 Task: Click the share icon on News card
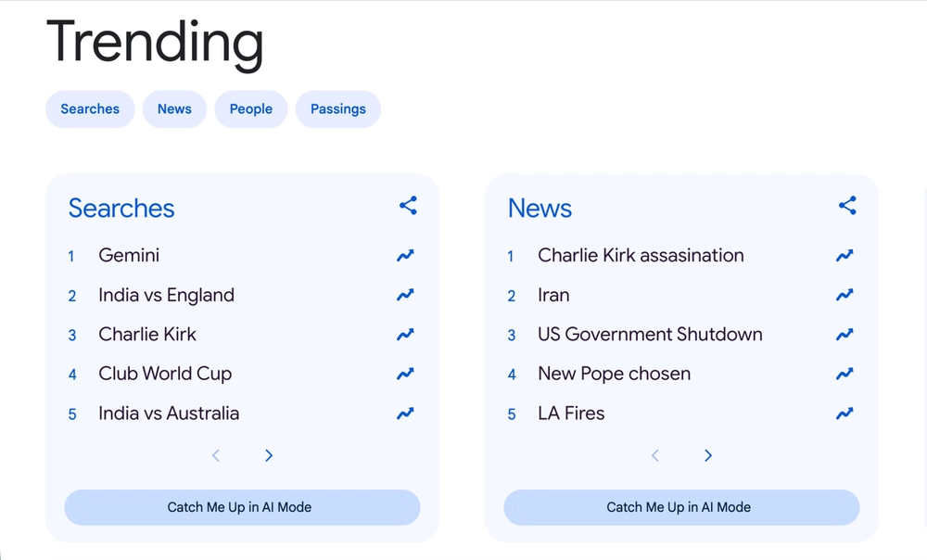pyautogui.click(x=847, y=206)
